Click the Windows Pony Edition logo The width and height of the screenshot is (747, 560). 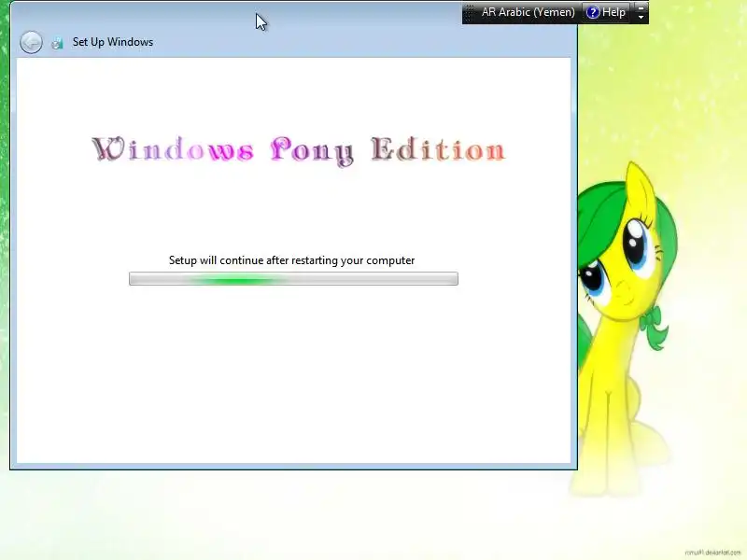298,150
